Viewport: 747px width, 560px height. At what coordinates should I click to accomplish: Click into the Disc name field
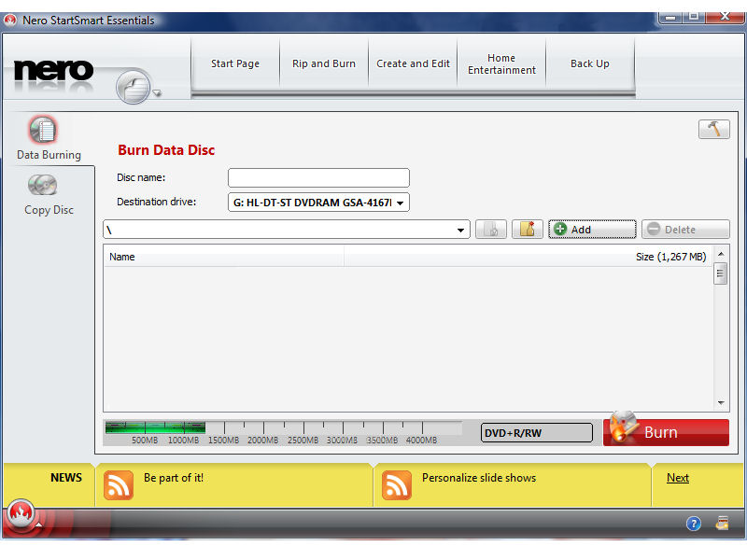[318, 177]
